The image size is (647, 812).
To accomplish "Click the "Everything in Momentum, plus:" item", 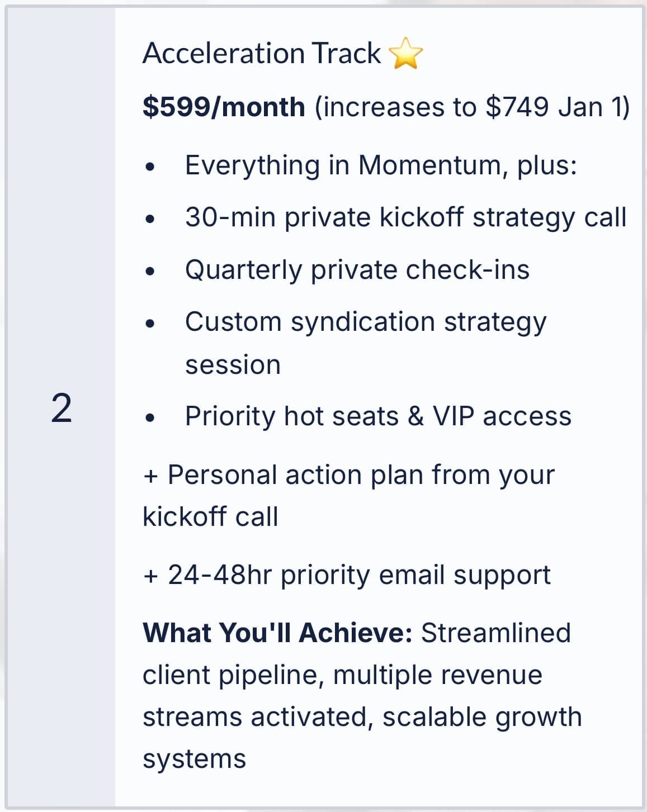I will pyautogui.click(x=381, y=165).
